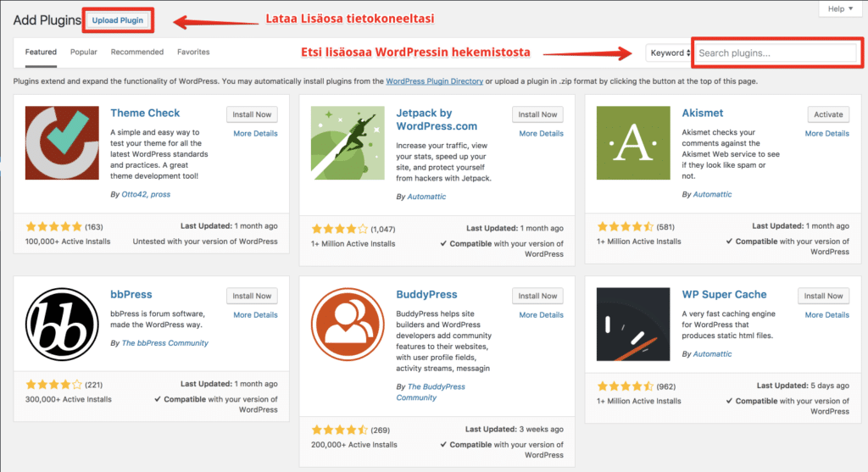Screen dimensions: 868x472
Task: Click 'Last Updated: 5 days ago' text
Action: tap(803, 386)
